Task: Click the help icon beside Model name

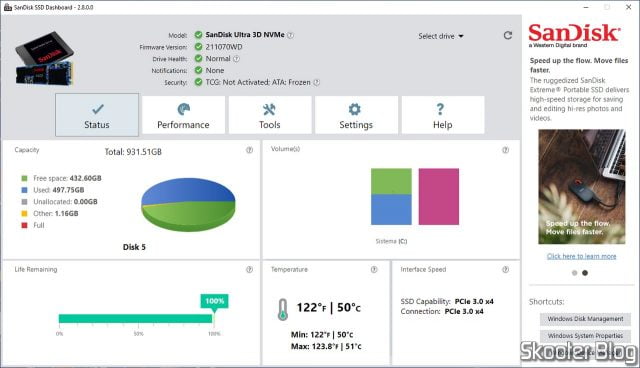Action: 290,35
